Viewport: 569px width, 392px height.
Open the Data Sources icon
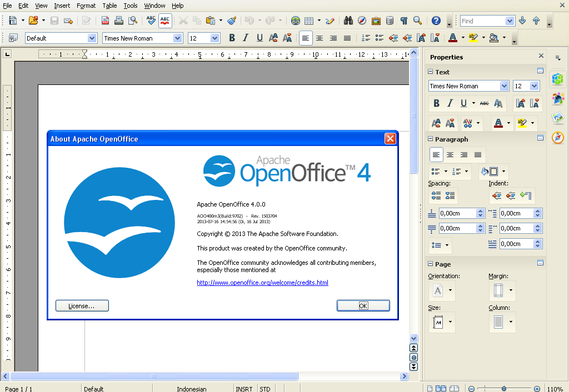(390, 21)
